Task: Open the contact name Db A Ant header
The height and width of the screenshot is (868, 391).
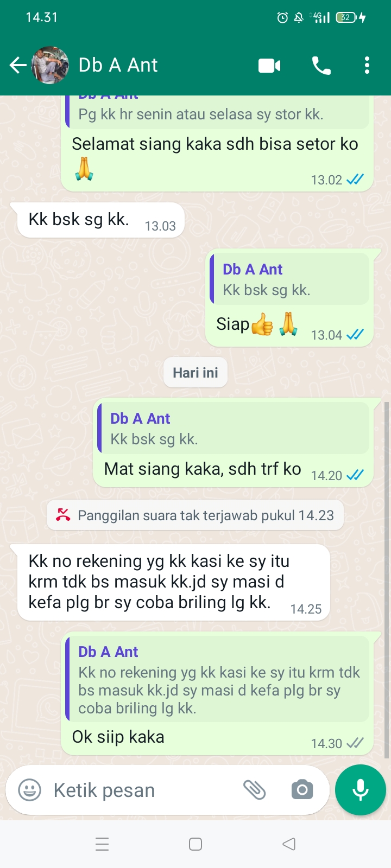Action: 118,65
